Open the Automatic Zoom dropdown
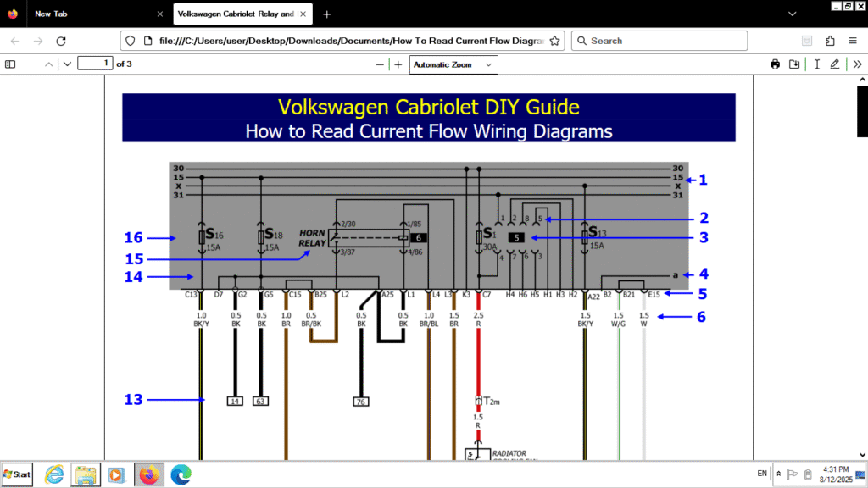Viewport: 868px width, 488px height. click(453, 64)
